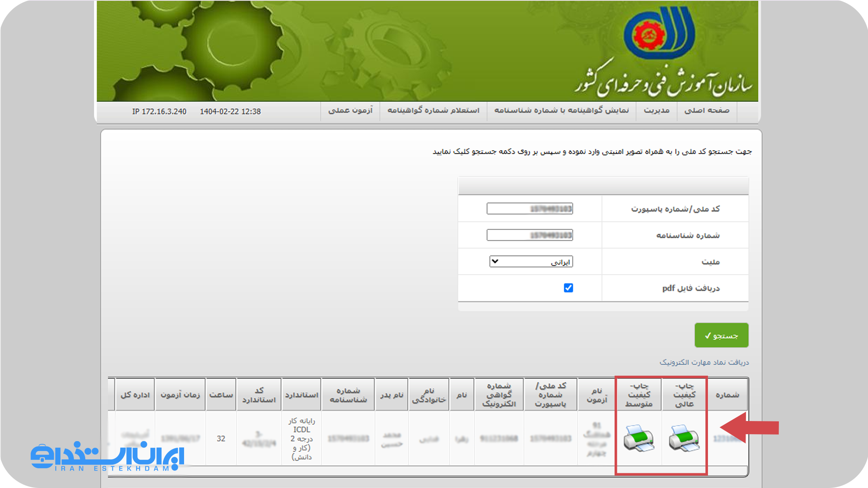Click the استاندارد column header
This screenshot has width=868, height=488.
click(x=301, y=395)
